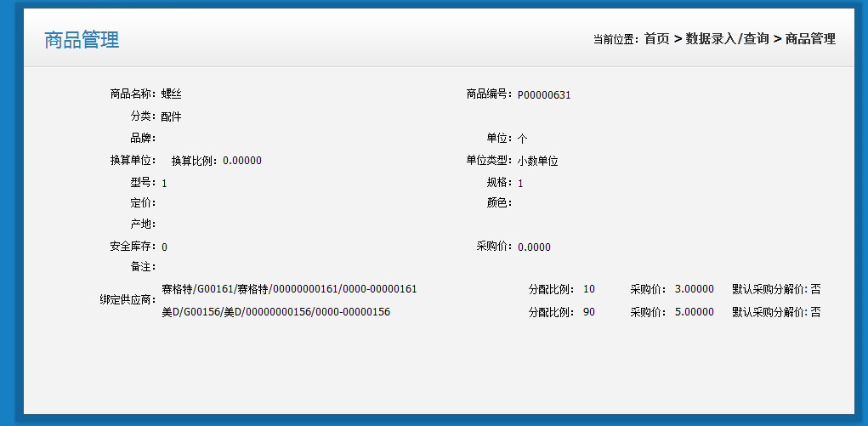
Task: Click the supplier 采购价 value 3.00000
Action: tap(694, 289)
